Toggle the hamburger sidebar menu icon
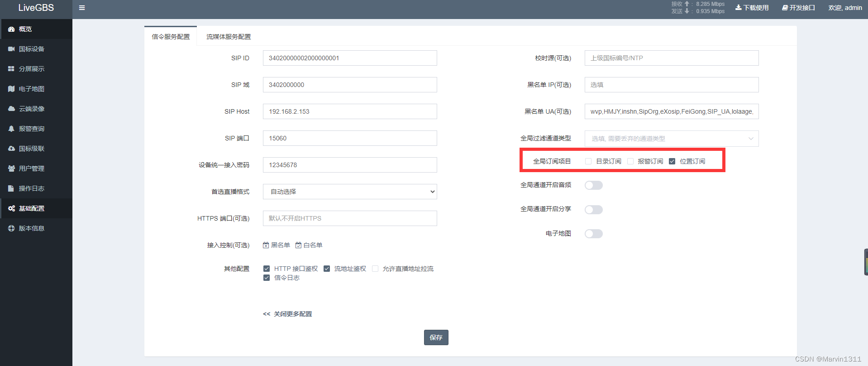 click(x=82, y=8)
